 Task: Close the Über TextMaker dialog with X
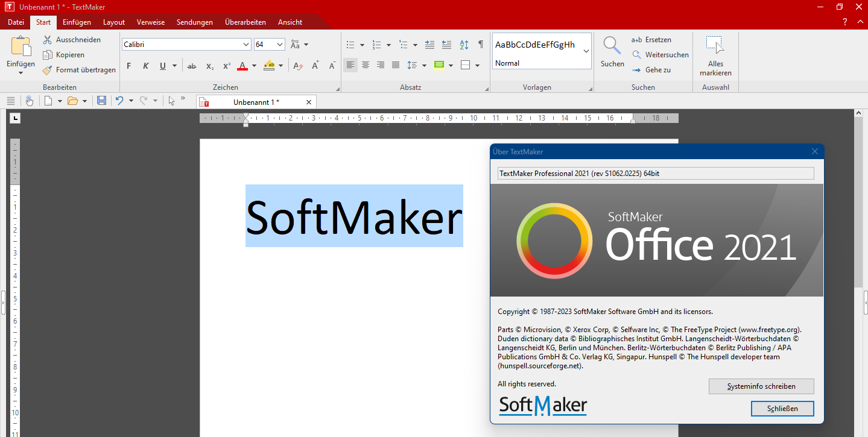click(x=814, y=152)
